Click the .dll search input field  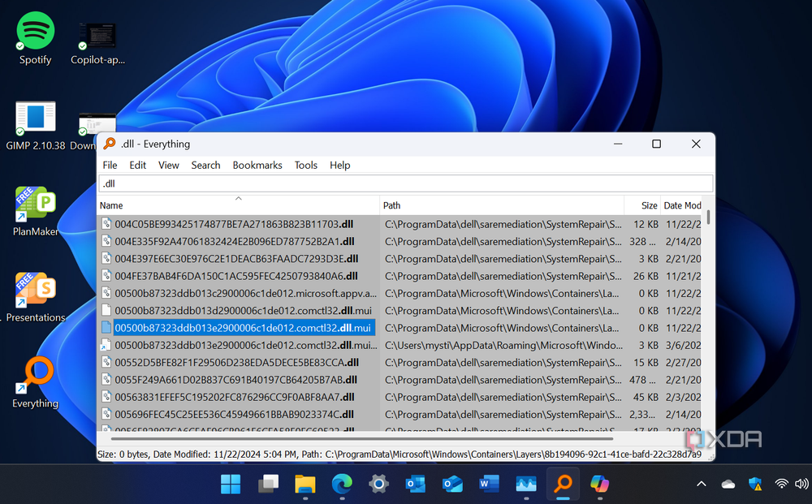click(405, 183)
